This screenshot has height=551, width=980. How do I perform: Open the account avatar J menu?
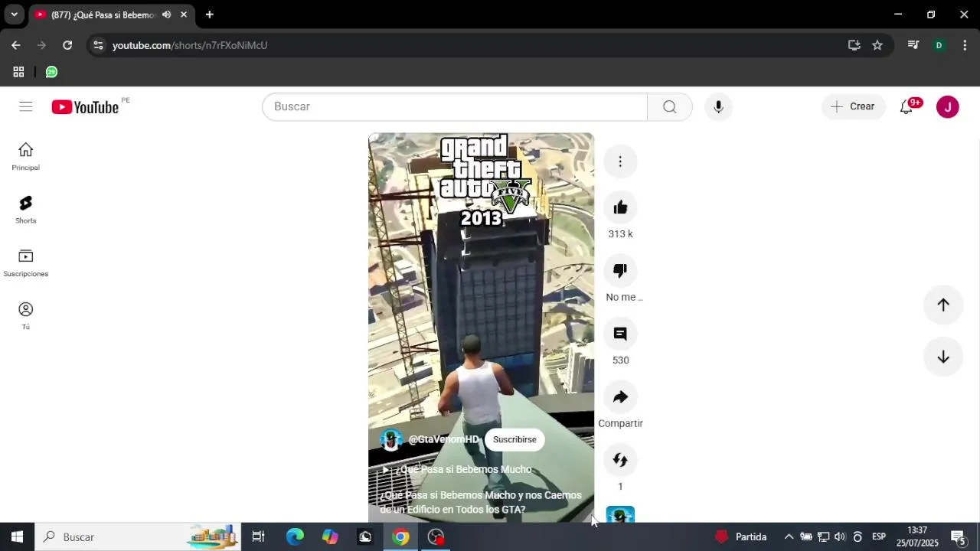tap(947, 107)
